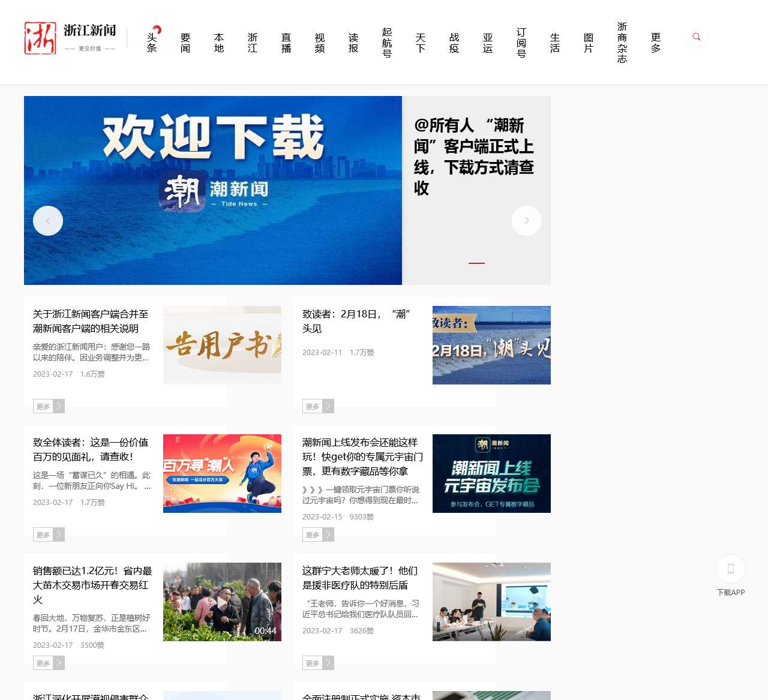
Task: Go to previous carousel slide
Action: 48,221
